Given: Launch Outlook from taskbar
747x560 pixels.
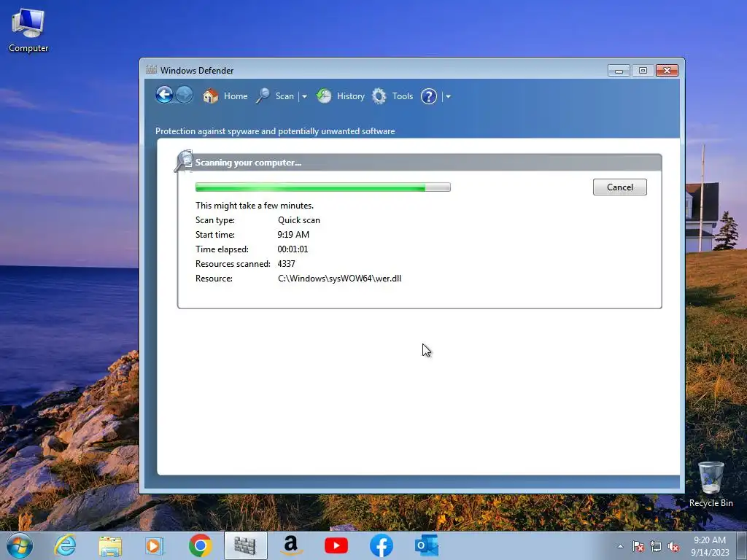Looking at the screenshot, I should click(426, 545).
